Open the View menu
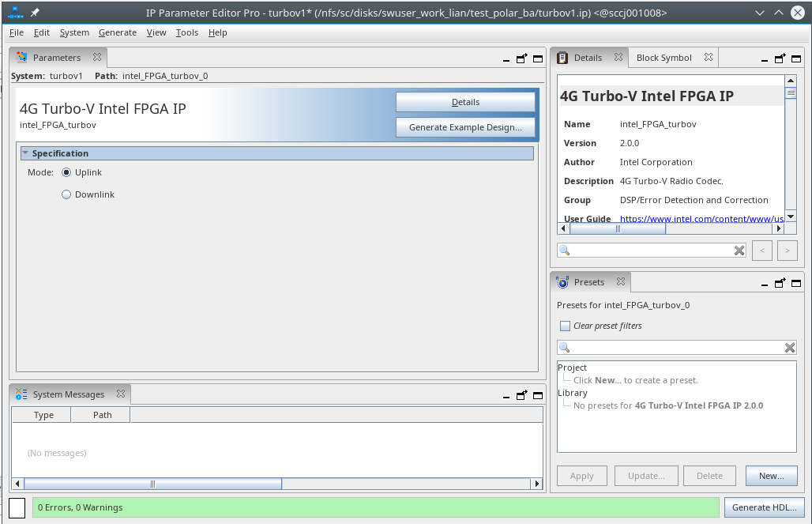The image size is (812, 524). point(156,32)
